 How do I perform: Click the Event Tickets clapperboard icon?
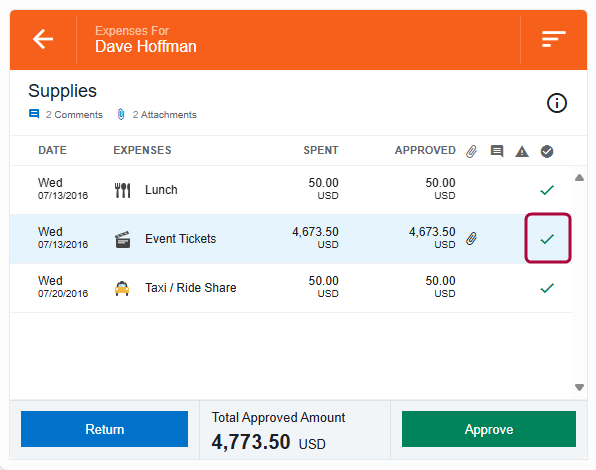click(x=122, y=239)
